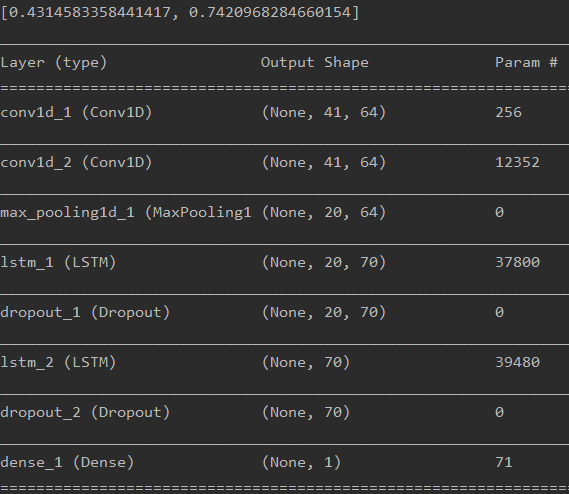The image size is (569, 494).
Task: Select the conv1d_2 (Conv1D) layer text
Action: [76, 163]
